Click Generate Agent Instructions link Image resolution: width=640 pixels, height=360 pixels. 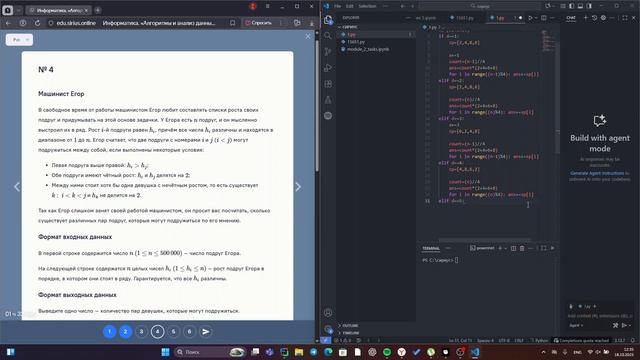tap(597, 173)
